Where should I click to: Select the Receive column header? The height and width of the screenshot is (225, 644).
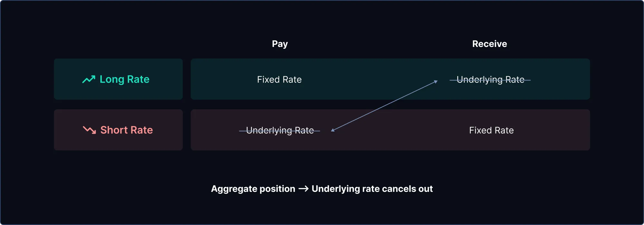click(489, 44)
